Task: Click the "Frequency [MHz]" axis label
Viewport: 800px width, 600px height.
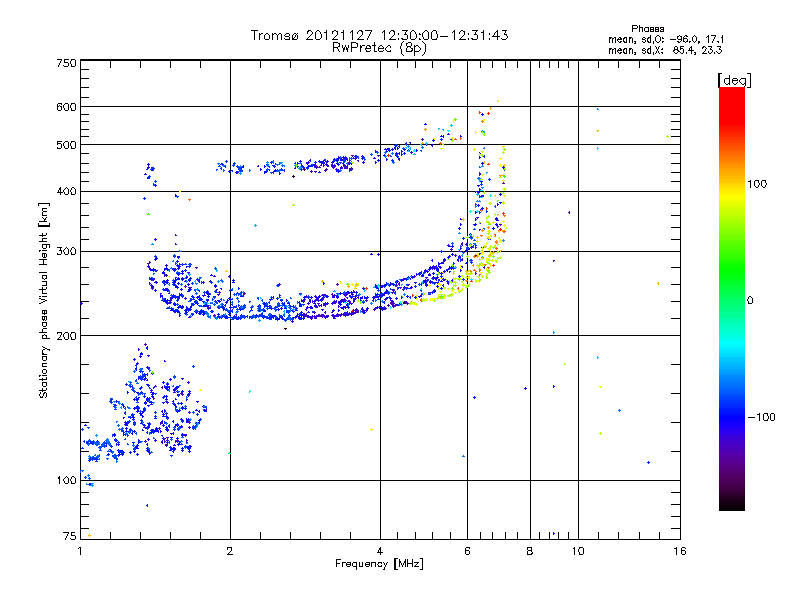Action: click(x=379, y=564)
